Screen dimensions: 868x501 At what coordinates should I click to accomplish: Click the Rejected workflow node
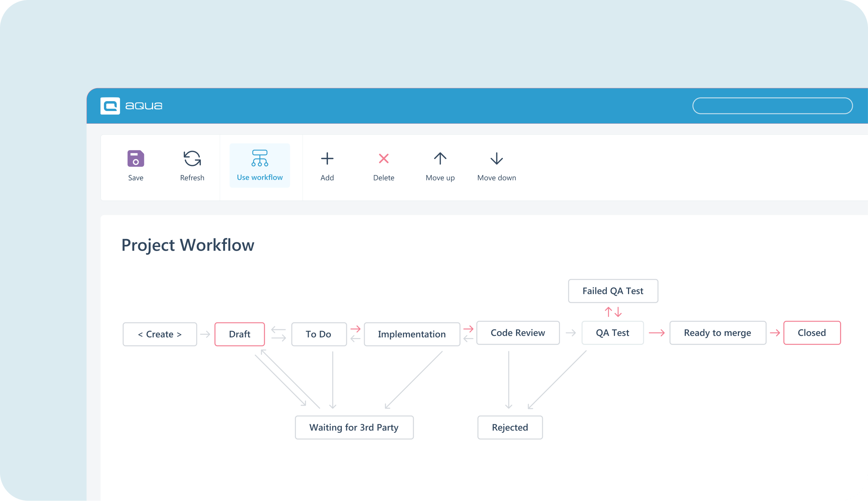coord(510,427)
